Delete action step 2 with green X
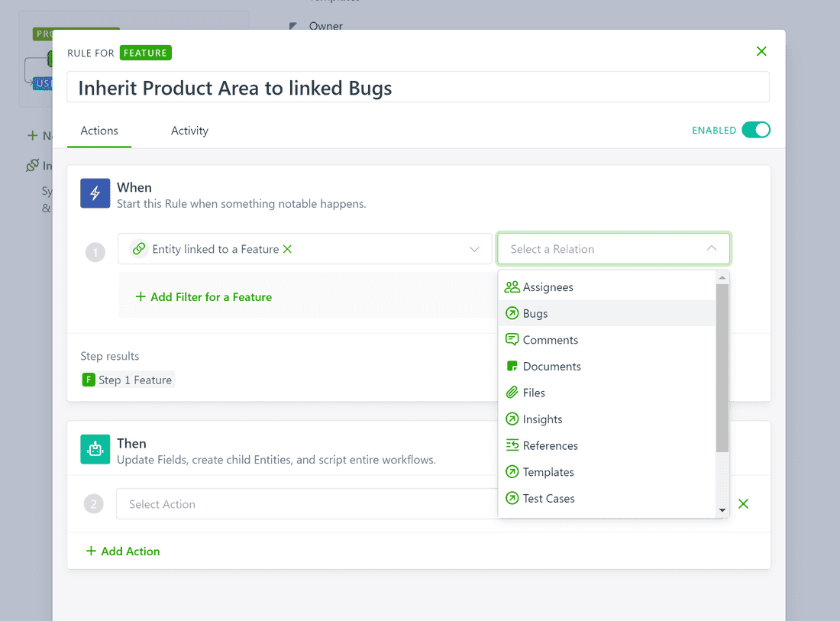This screenshot has height=621, width=840. (743, 504)
